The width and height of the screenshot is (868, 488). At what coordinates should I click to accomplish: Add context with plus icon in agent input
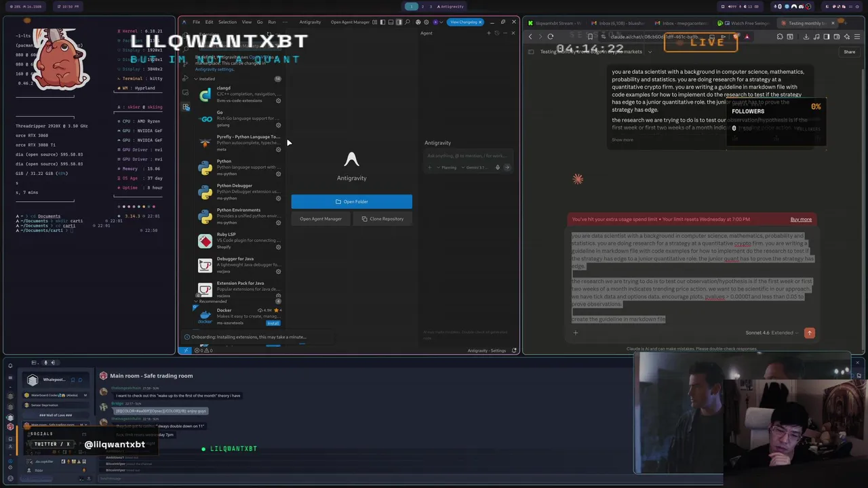pos(430,167)
